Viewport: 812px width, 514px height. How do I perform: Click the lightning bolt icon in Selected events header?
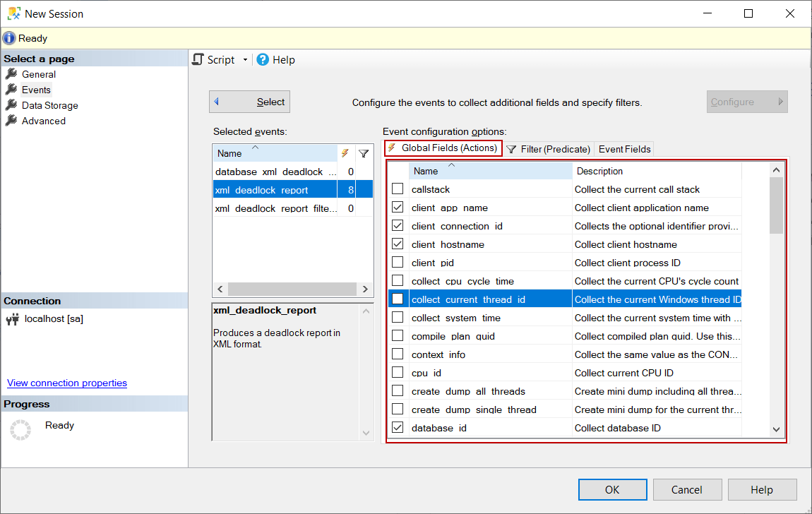[x=345, y=153]
